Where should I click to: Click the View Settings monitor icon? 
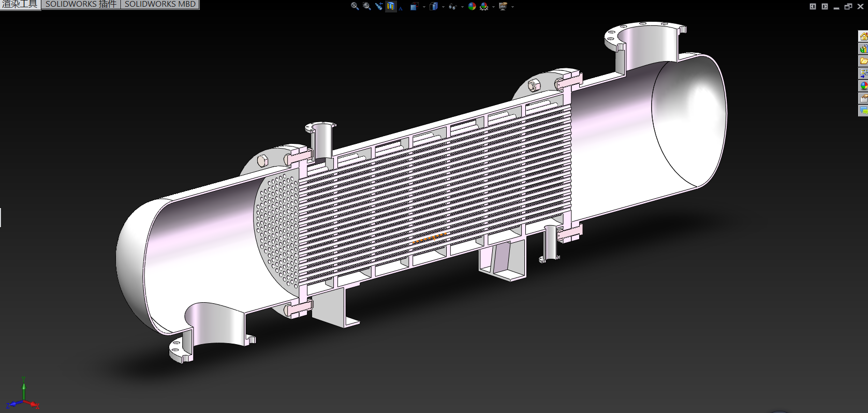coord(503,6)
